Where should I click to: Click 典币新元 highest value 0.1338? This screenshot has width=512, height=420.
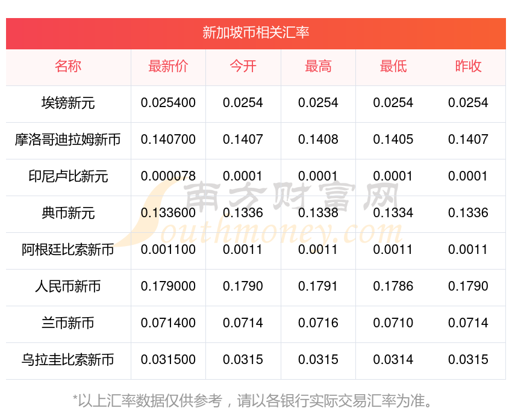[x=318, y=213]
